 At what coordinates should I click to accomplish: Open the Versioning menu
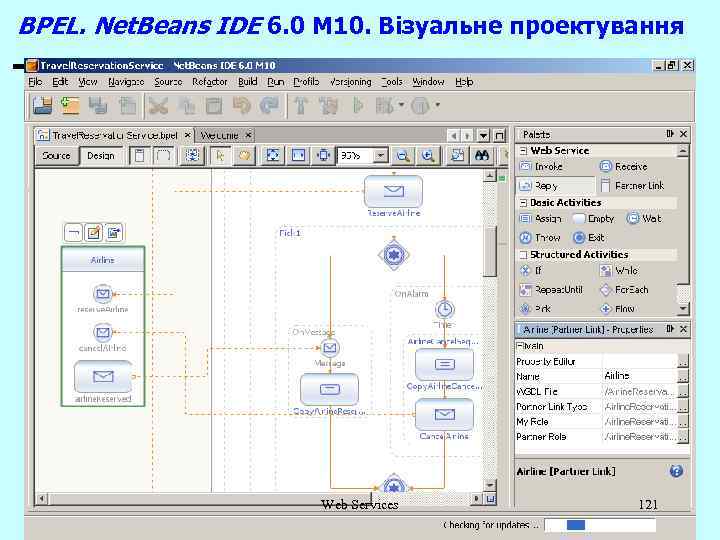click(351, 82)
